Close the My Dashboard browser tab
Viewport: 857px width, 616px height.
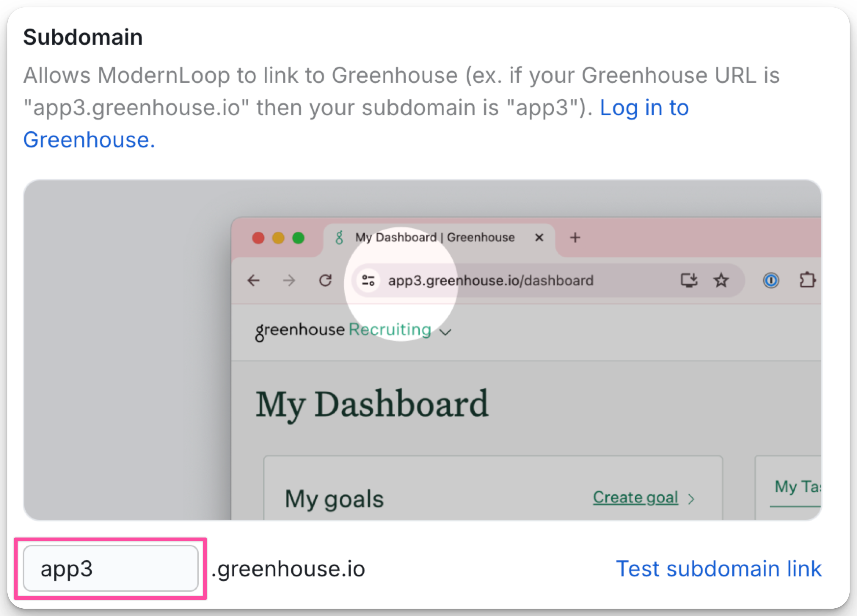point(539,238)
